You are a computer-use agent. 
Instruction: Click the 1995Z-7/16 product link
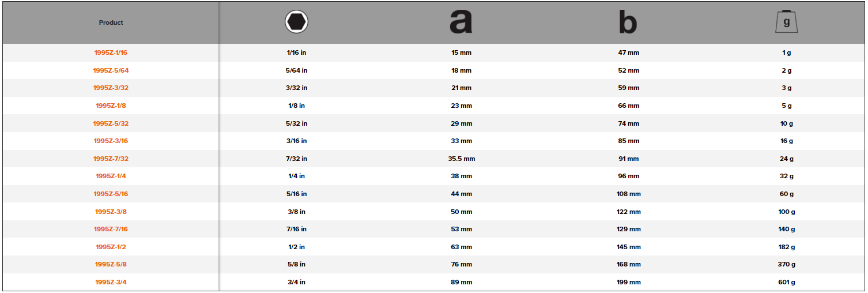(111, 230)
